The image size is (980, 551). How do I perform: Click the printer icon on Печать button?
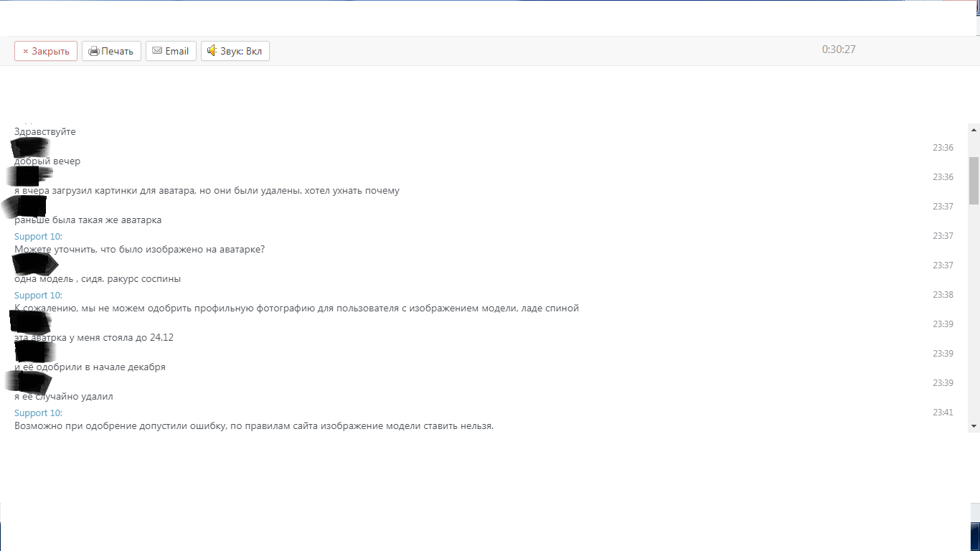(x=93, y=51)
